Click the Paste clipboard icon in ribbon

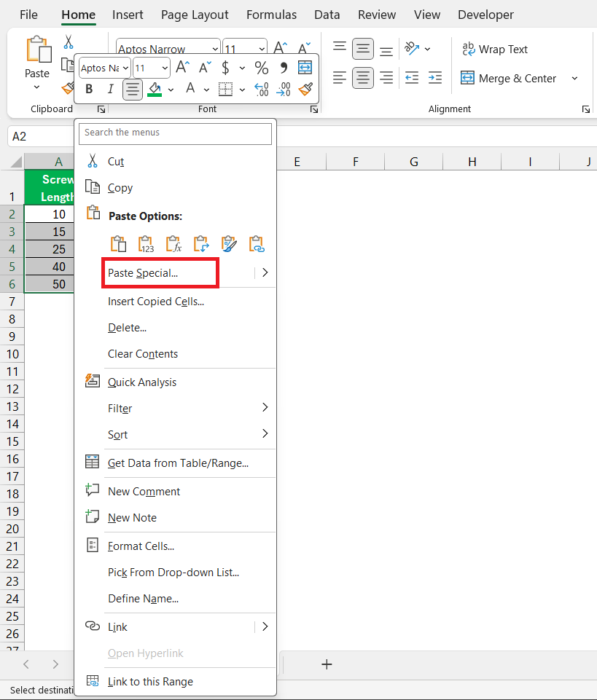click(x=38, y=49)
